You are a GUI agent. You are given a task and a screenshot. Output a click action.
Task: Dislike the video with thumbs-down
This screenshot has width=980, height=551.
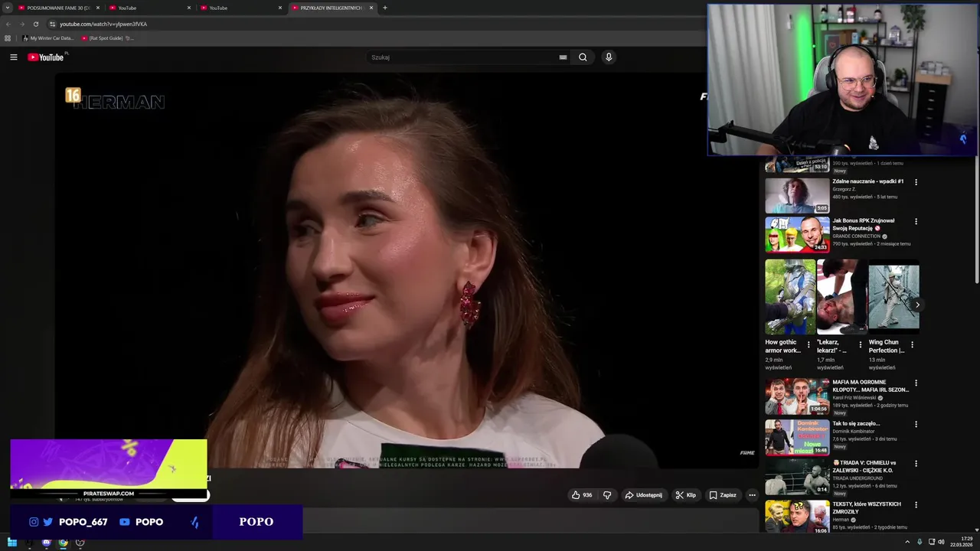[x=607, y=495]
